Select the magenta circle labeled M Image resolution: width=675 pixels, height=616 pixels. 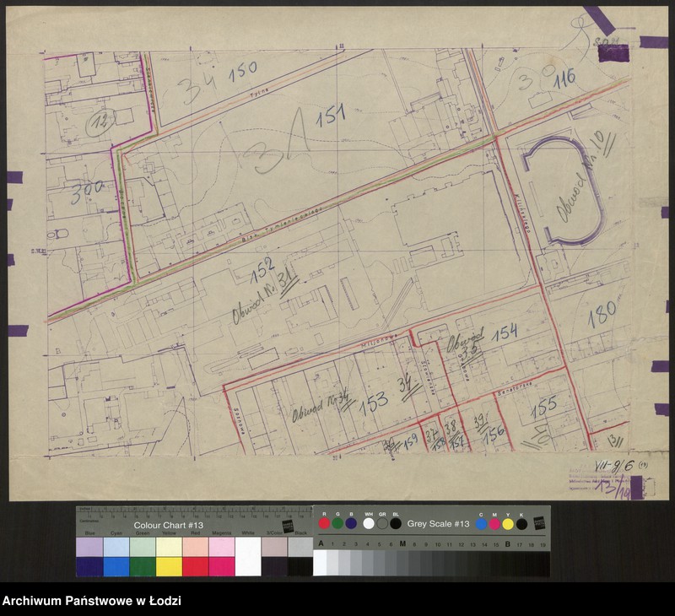(x=494, y=524)
